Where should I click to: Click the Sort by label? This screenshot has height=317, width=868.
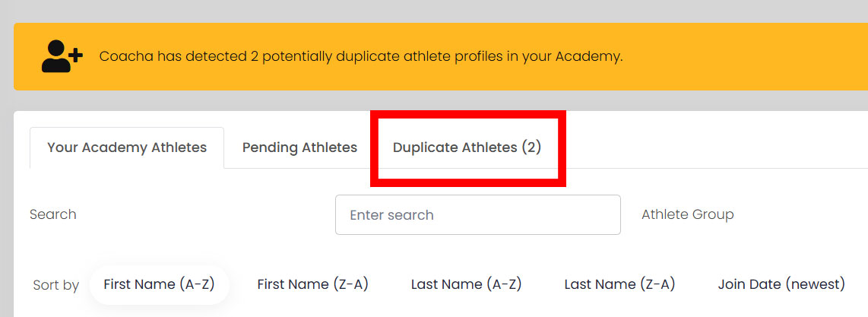(56, 286)
